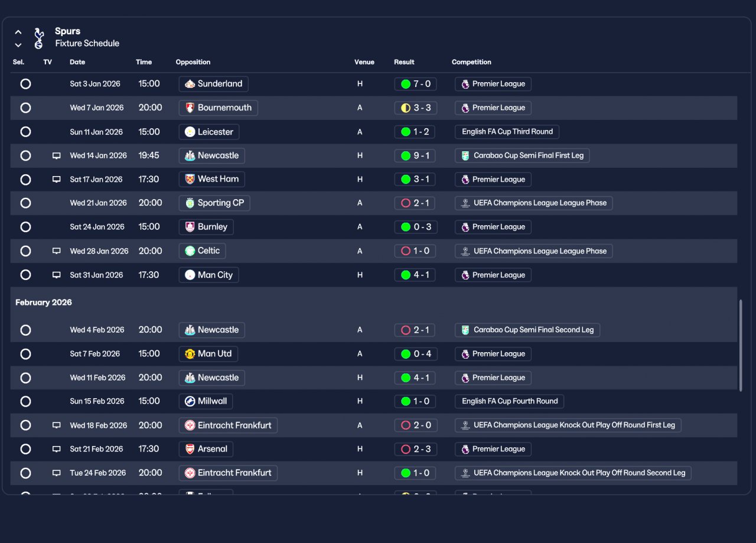756x543 pixels.
Task: Sort by the Time column header
Action: [x=144, y=62]
